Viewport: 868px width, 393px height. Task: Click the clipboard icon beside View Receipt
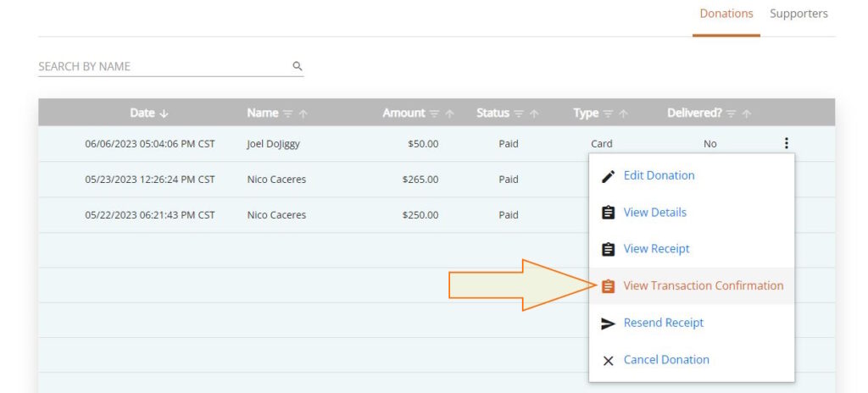608,250
